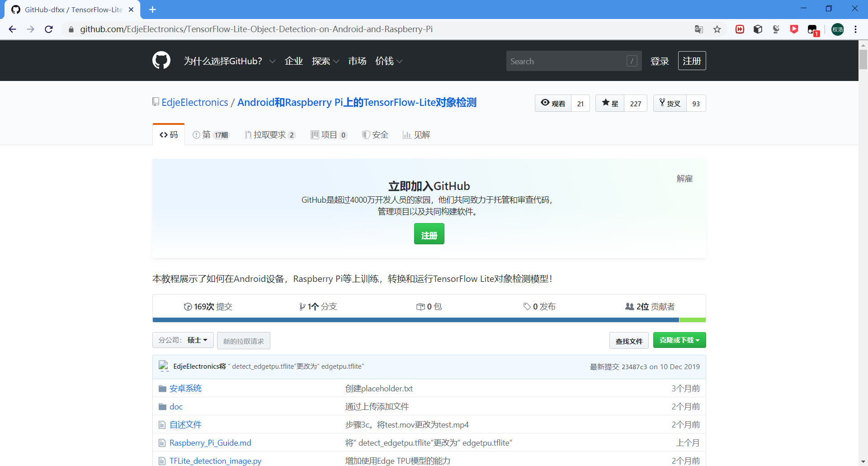Expand the 价钱 dropdown
This screenshot has height=466, width=868.
388,61
